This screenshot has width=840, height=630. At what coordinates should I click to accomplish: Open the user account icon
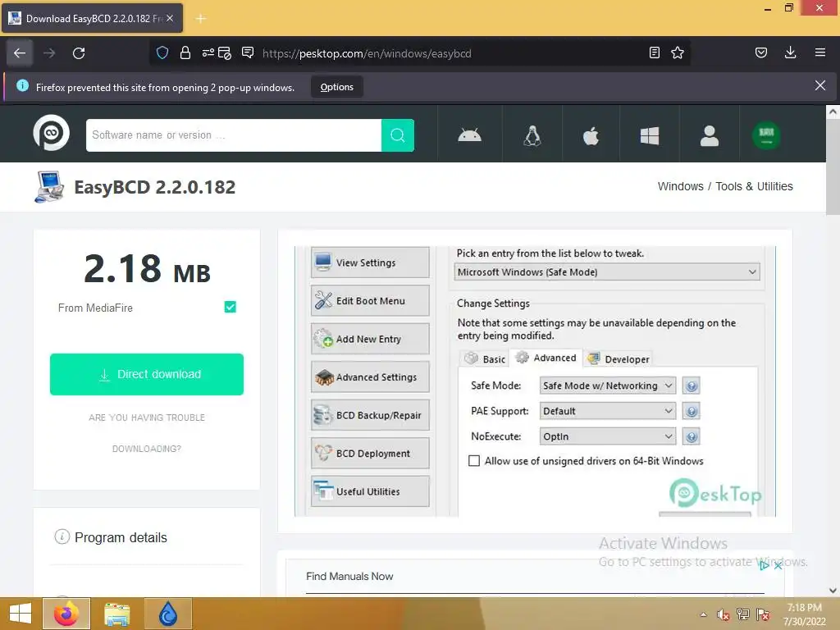click(710, 135)
